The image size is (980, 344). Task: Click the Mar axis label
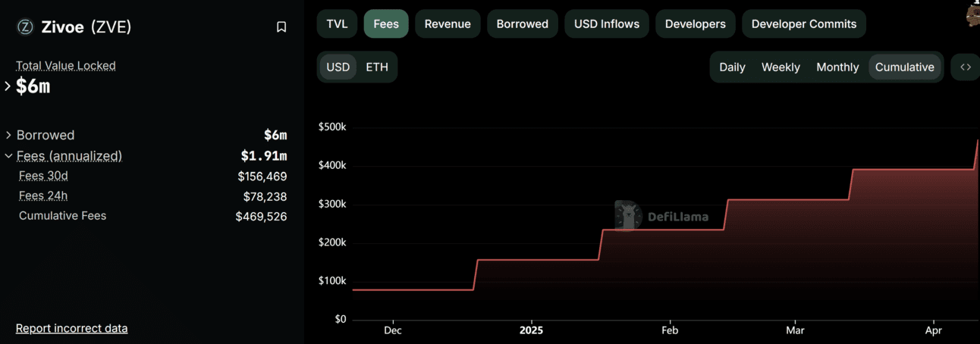coord(795,331)
